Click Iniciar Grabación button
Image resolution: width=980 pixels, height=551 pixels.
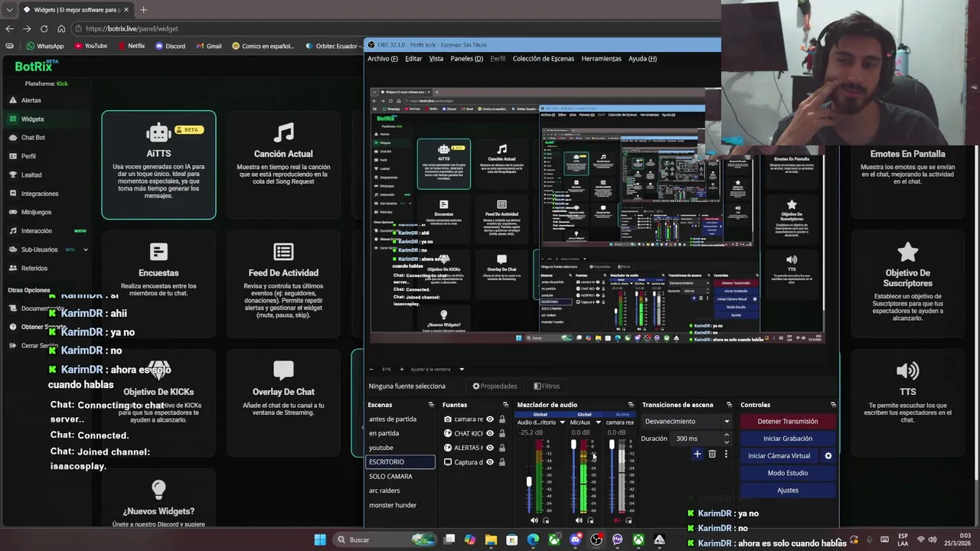point(787,439)
